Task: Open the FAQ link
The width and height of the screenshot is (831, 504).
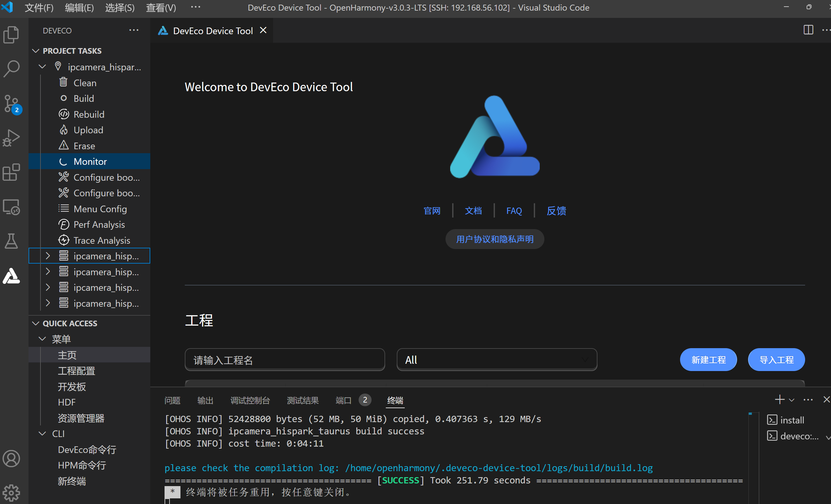Action: (x=514, y=211)
